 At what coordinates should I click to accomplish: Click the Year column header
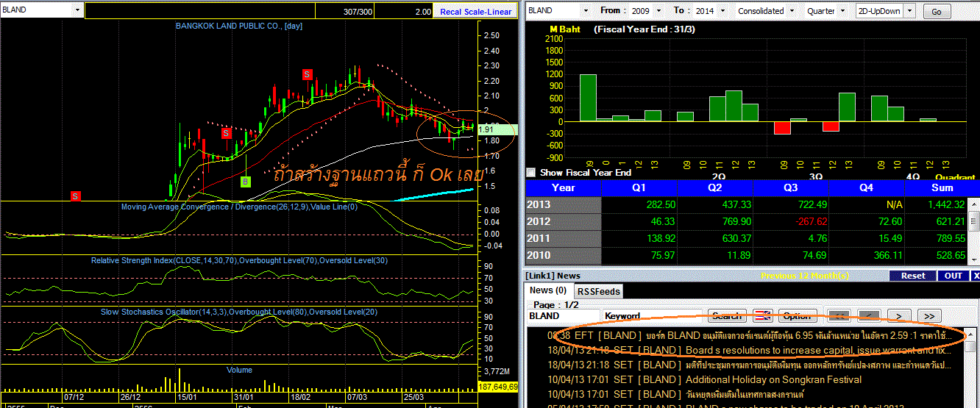(564, 187)
